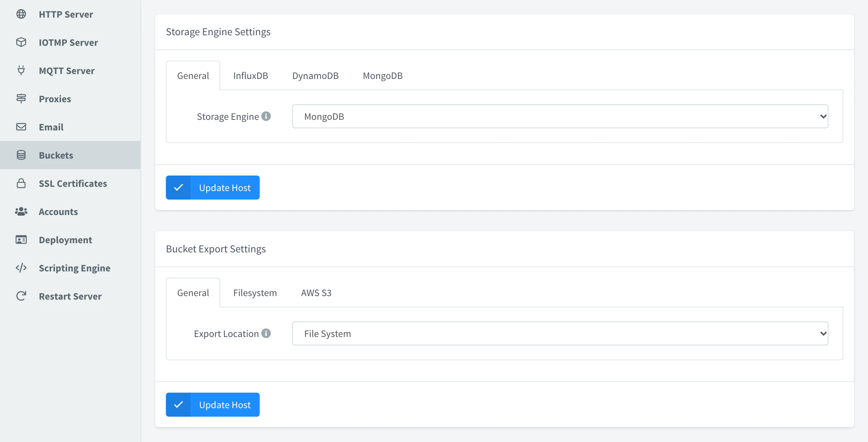Click the globe icon beside HTTP Server

[x=21, y=14]
